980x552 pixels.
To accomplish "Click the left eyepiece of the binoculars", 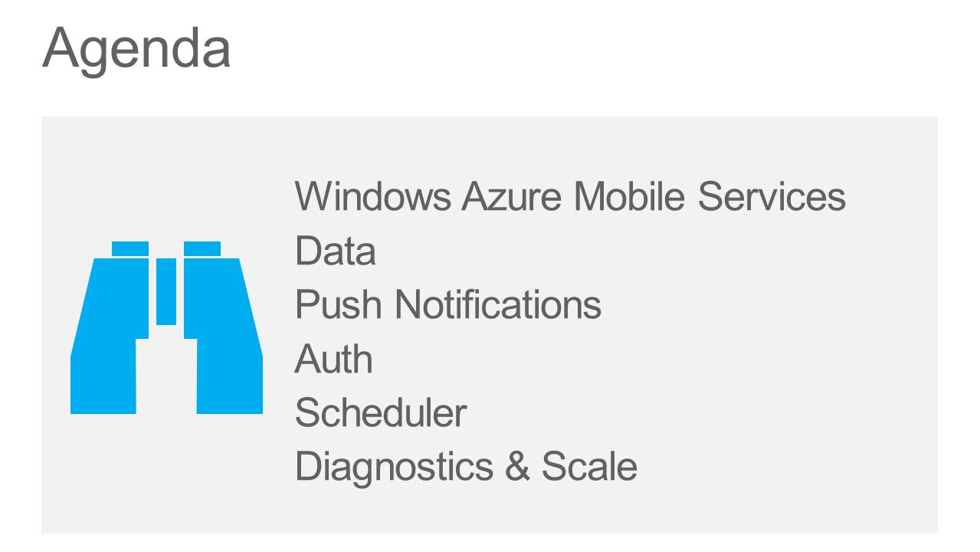I will click(x=130, y=248).
